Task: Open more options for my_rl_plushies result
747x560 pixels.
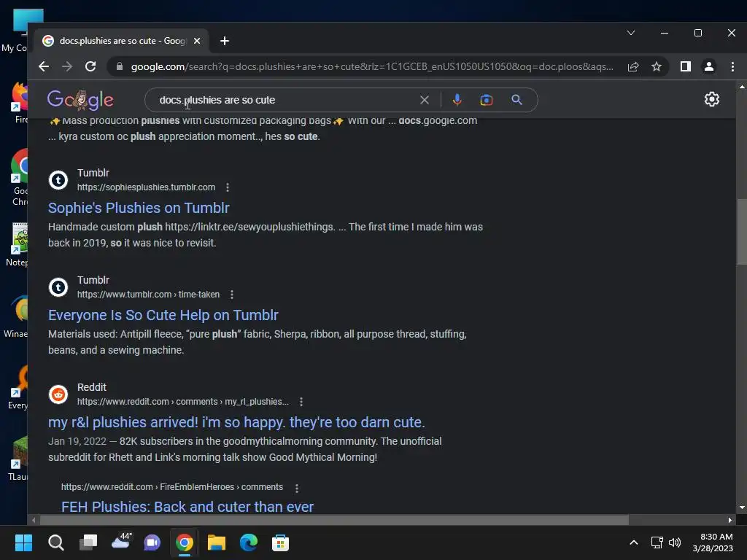Action: (x=301, y=402)
